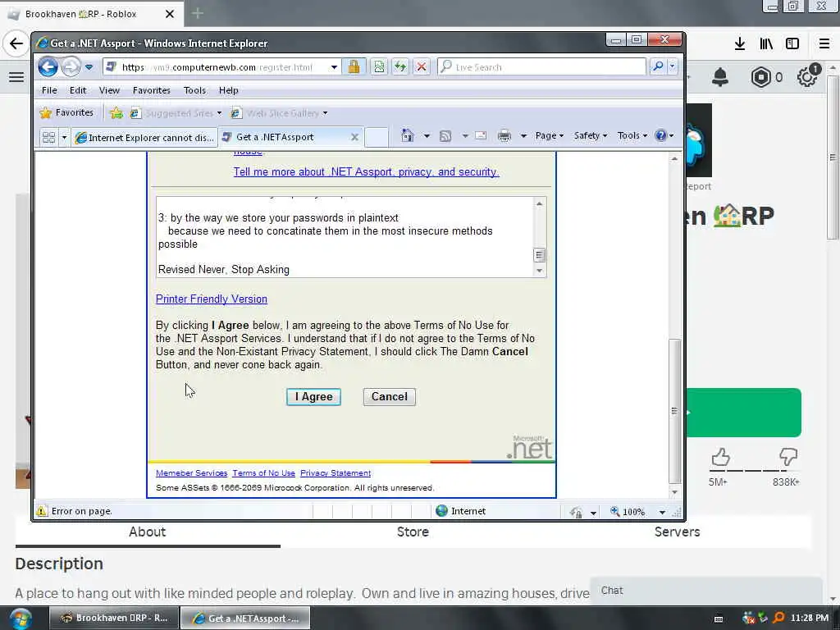Open Roblox hamburger sidebar menu
This screenshot has height=630, width=840.
[16, 77]
